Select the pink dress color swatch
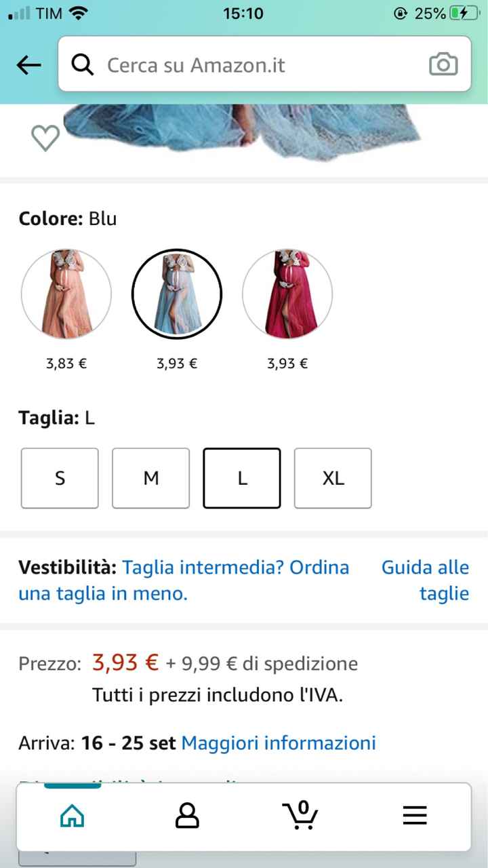 [66, 294]
